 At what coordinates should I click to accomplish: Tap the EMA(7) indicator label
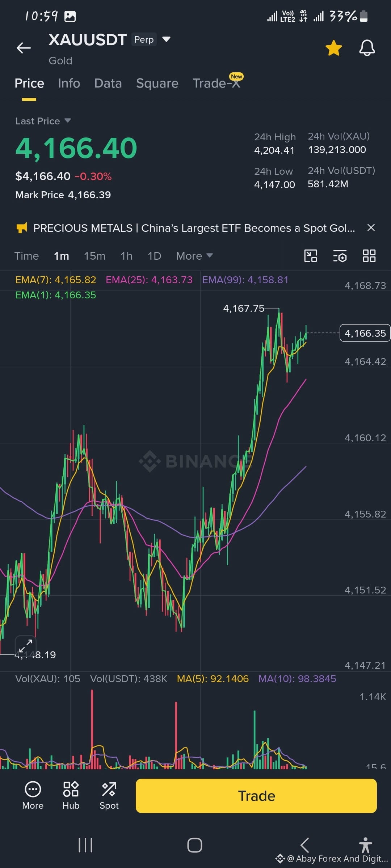tap(56, 280)
